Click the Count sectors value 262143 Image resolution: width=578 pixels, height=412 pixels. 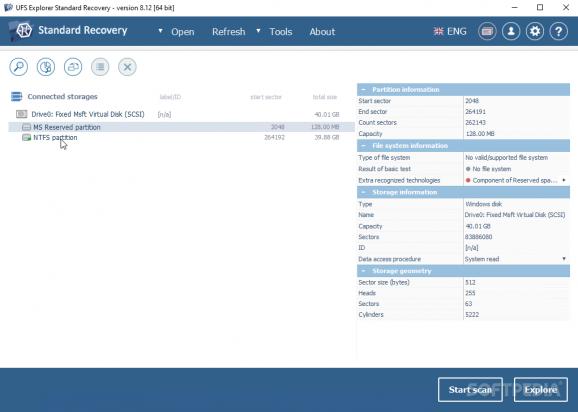475,122
